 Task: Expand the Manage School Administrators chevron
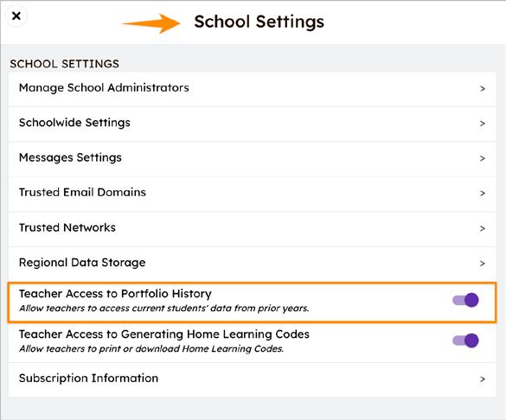pyautogui.click(x=482, y=89)
